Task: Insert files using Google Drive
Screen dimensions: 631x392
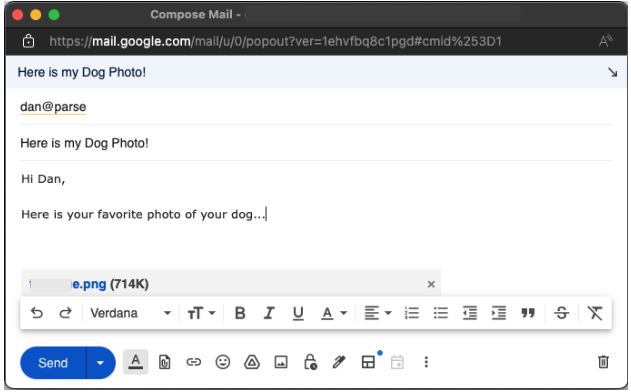Action: click(252, 363)
